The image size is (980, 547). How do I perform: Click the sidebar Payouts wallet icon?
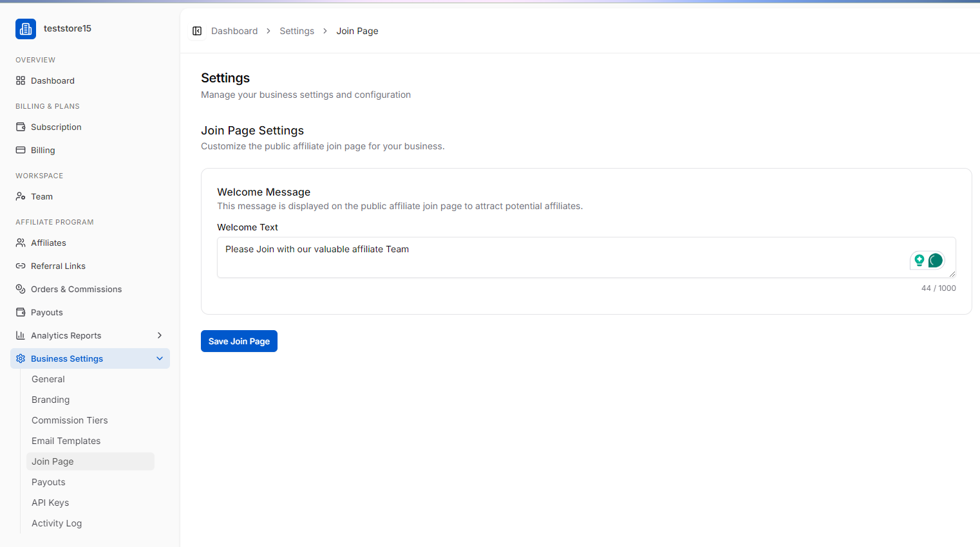(21, 312)
